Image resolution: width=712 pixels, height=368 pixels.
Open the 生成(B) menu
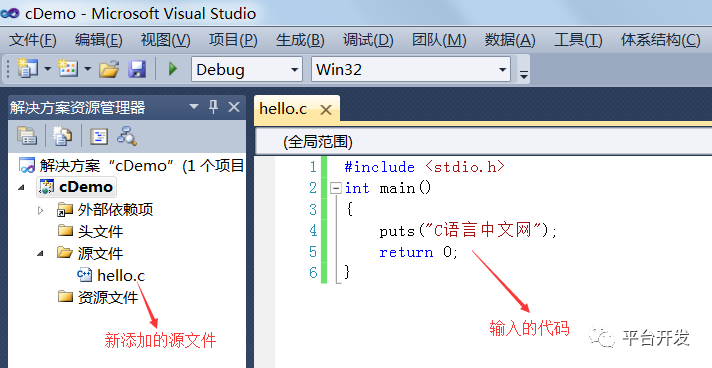(300, 40)
